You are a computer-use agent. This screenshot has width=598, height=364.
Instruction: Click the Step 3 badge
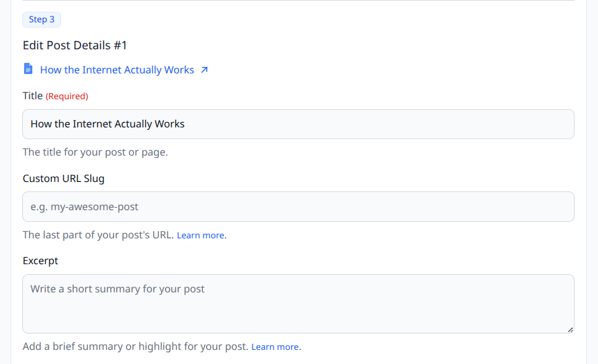(x=42, y=19)
